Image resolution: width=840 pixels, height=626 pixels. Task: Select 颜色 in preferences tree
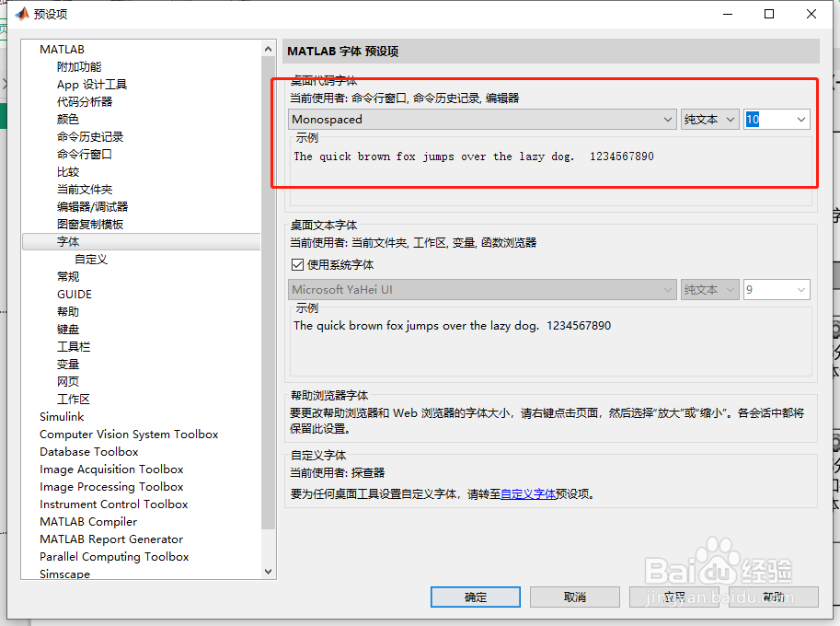(68, 120)
